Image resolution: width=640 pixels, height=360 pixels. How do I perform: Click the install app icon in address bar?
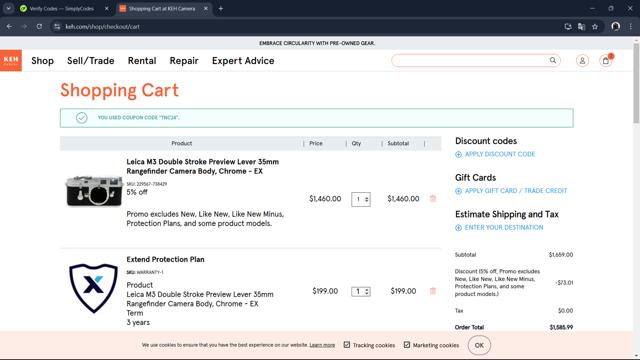tap(568, 27)
